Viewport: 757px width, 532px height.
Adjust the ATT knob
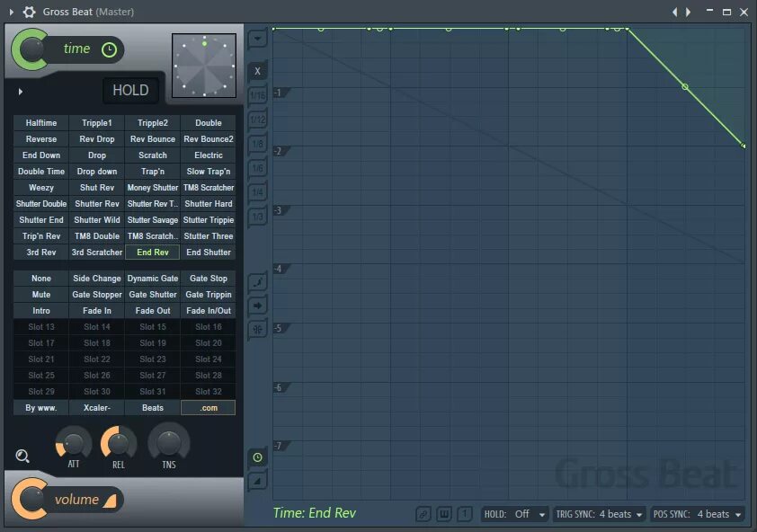click(74, 443)
